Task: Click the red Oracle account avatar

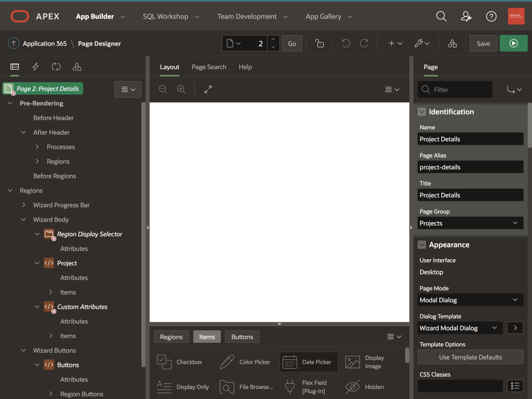Action: point(516,16)
